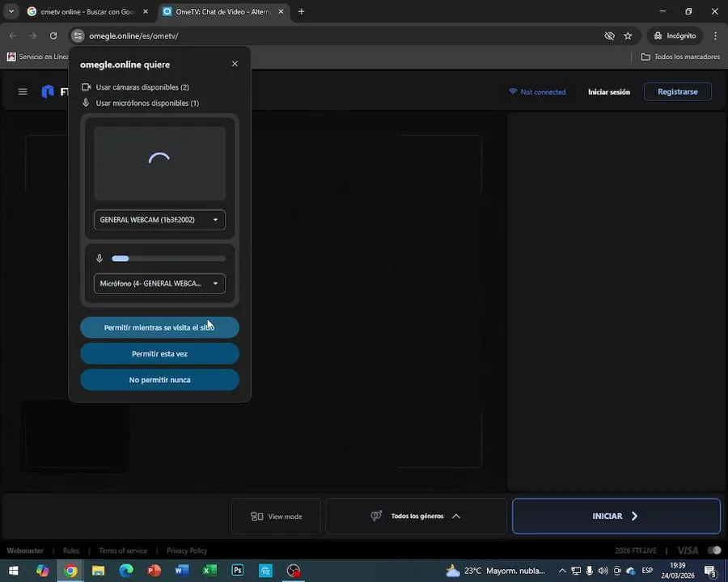Viewport: 728px width, 582px height.
Task: Toggle the theme switch in the footer
Action: pyautogui.click(x=714, y=550)
